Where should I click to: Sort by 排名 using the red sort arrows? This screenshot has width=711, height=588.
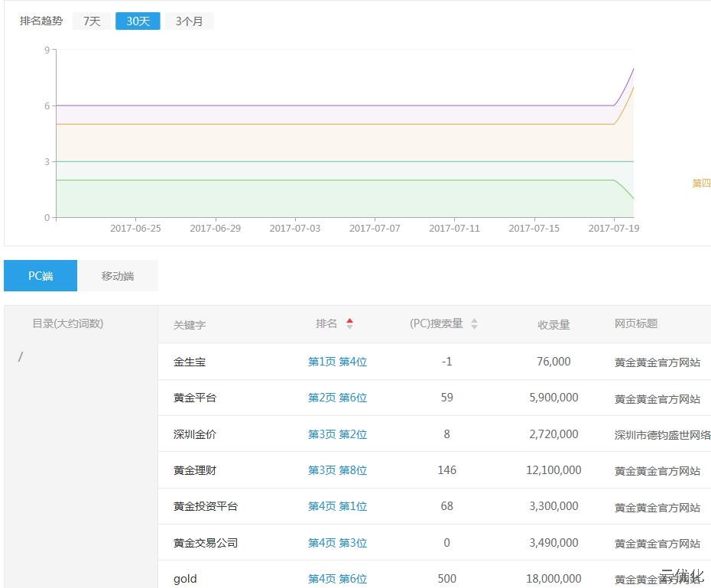[349, 323]
